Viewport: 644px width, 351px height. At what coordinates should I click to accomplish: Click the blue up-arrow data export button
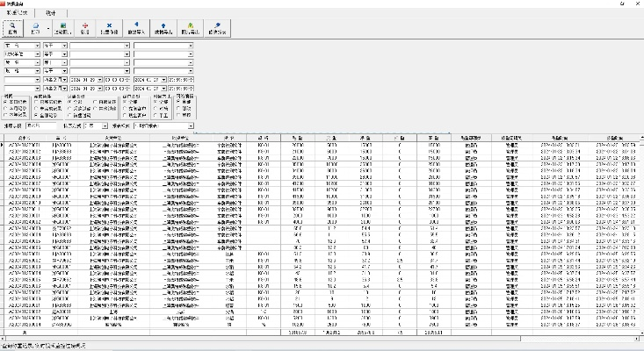[x=164, y=29]
